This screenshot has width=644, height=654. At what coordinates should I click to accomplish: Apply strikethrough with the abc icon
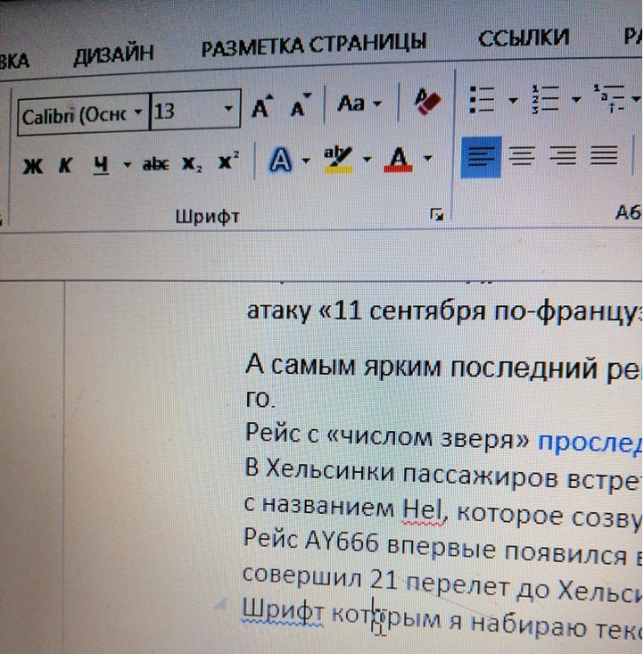pyautogui.click(x=156, y=164)
